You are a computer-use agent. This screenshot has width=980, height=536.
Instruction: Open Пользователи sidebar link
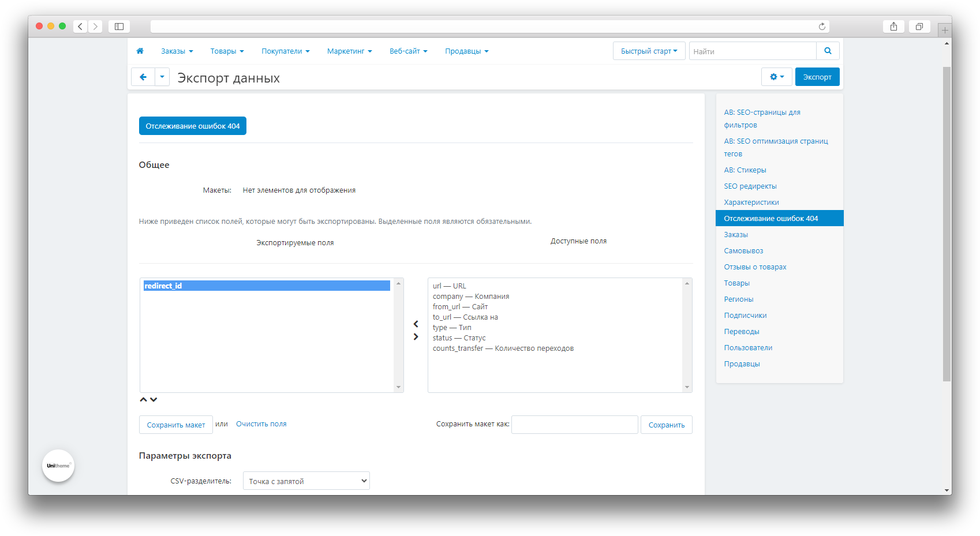point(748,347)
